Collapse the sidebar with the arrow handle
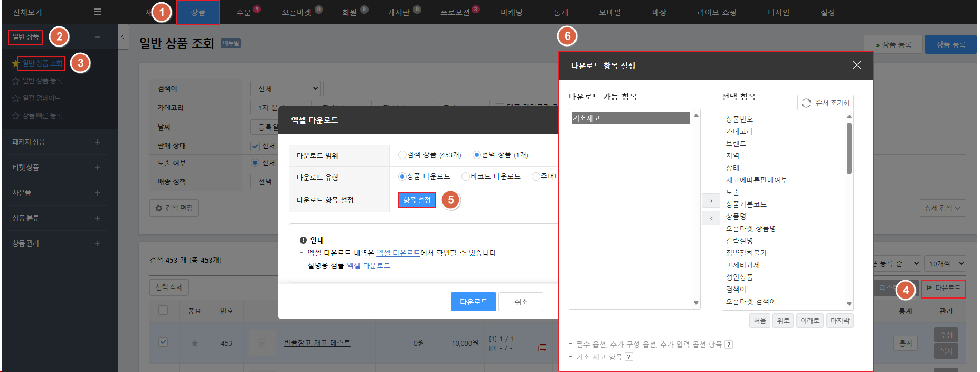The height and width of the screenshot is (372, 980). (x=123, y=37)
